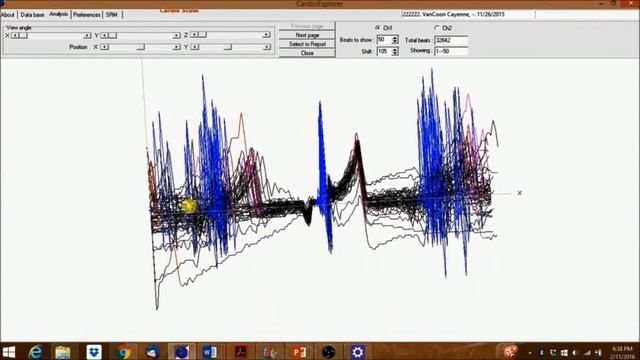Click the Position X right arrow
This screenshot has height=360, width=640.
point(176,47)
